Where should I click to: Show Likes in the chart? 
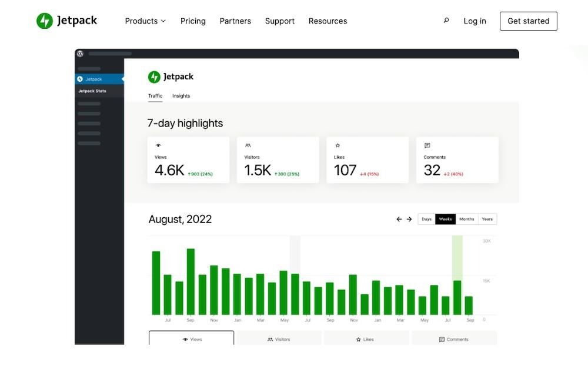pos(366,338)
